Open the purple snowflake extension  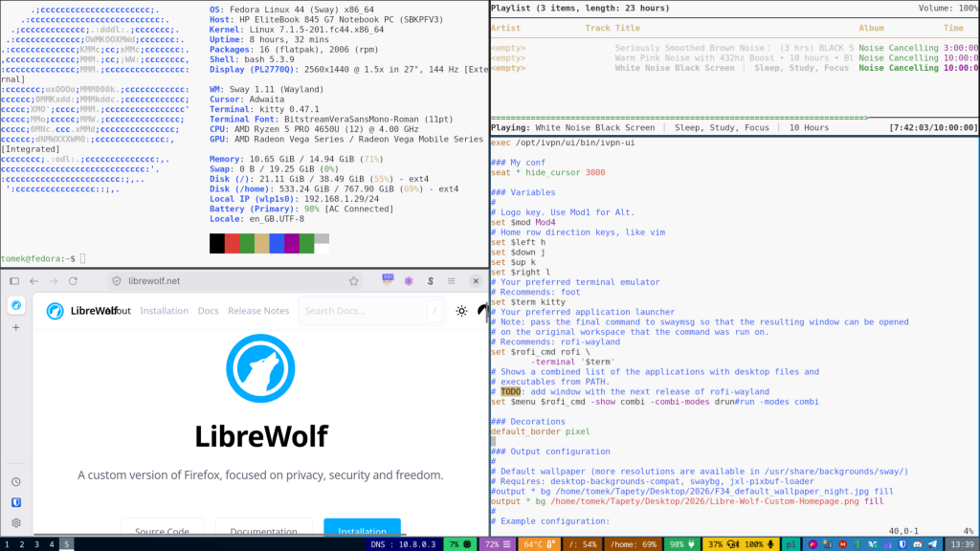[409, 281]
